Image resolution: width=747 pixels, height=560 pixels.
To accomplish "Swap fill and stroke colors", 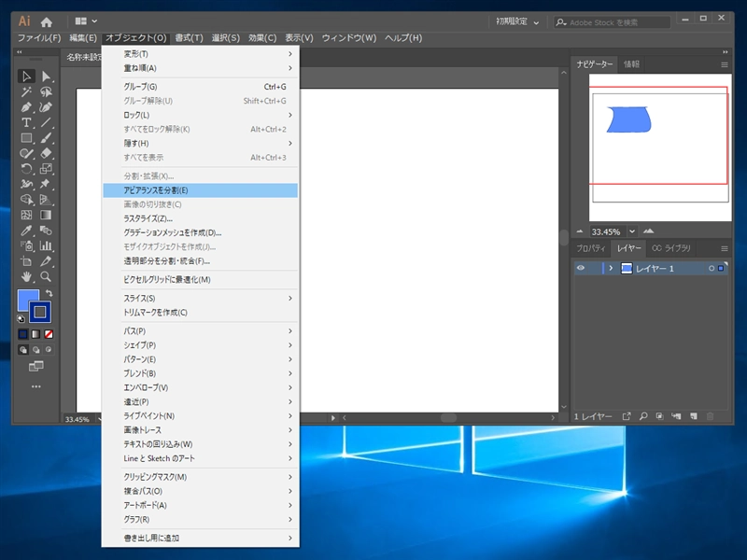I will 49,293.
